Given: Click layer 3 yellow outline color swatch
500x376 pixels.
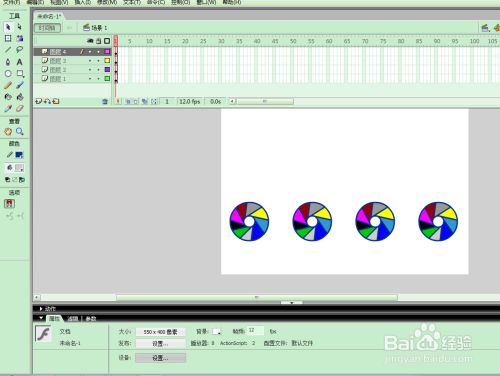Looking at the screenshot, I should (x=107, y=61).
